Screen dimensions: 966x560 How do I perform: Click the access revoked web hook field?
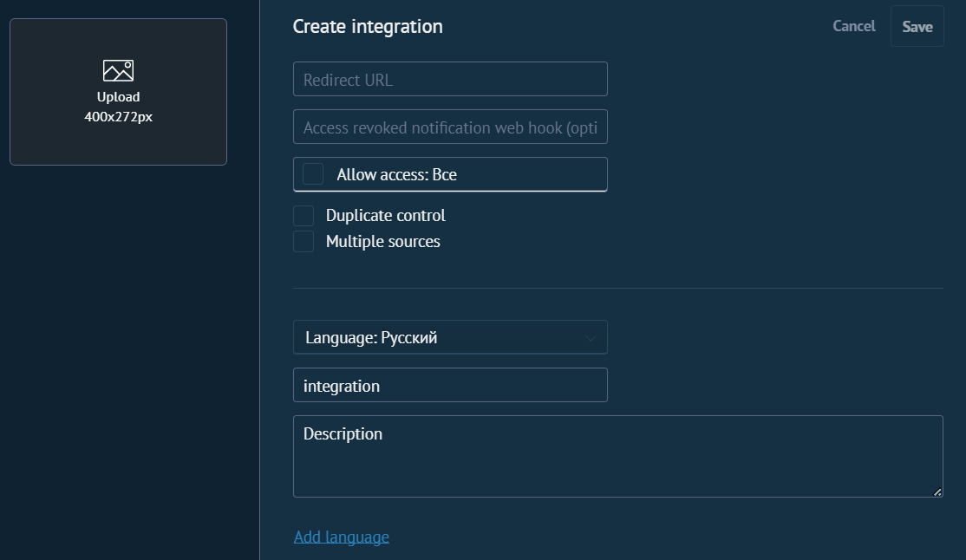pos(450,127)
